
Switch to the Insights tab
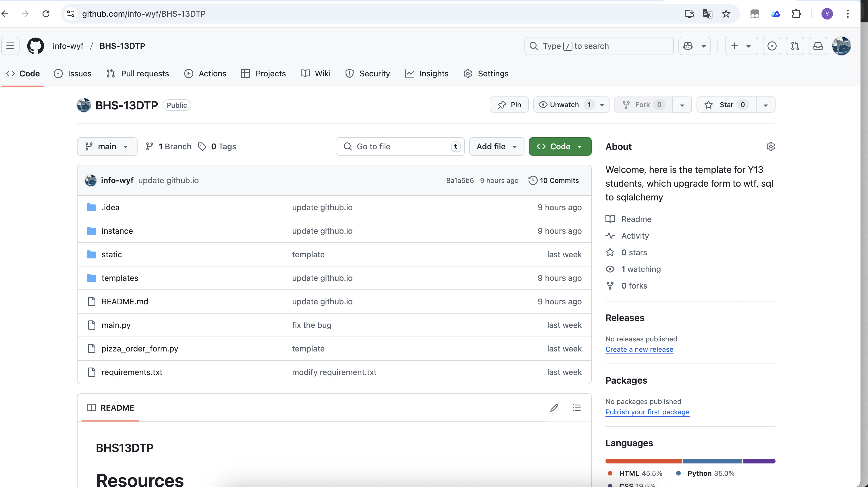[427, 74]
